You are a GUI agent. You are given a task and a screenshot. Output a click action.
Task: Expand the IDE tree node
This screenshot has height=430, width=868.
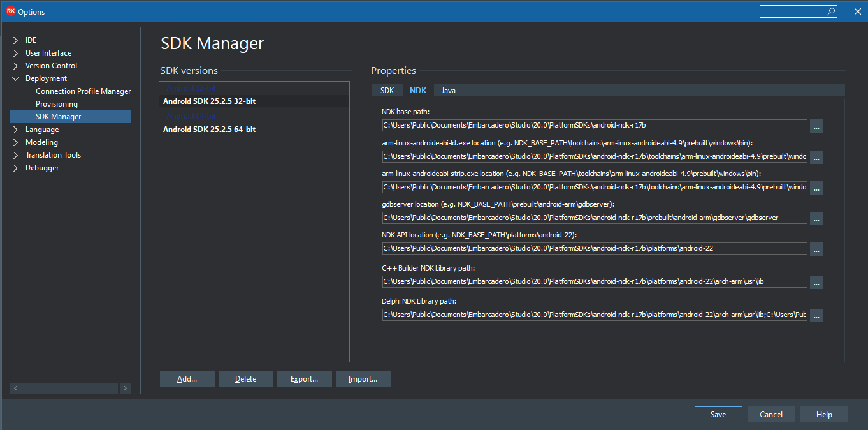click(15, 40)
